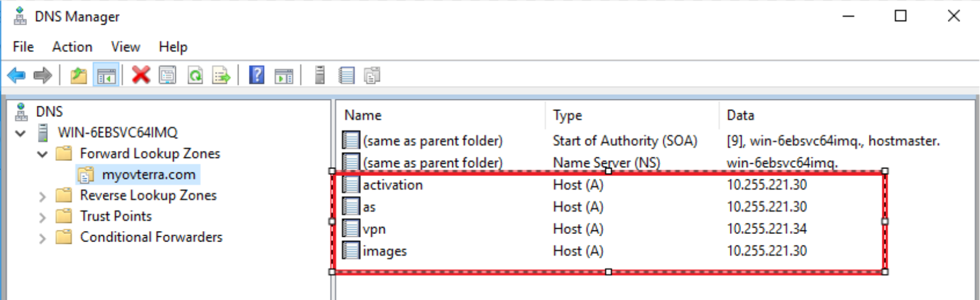Open the View menu

click(x=125, y=47)
